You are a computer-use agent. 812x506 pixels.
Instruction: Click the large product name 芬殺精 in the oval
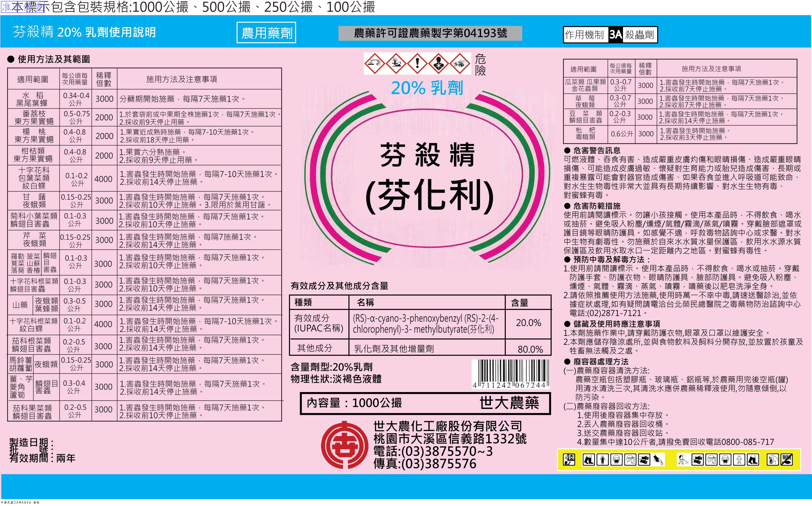(x=428, y=155)
